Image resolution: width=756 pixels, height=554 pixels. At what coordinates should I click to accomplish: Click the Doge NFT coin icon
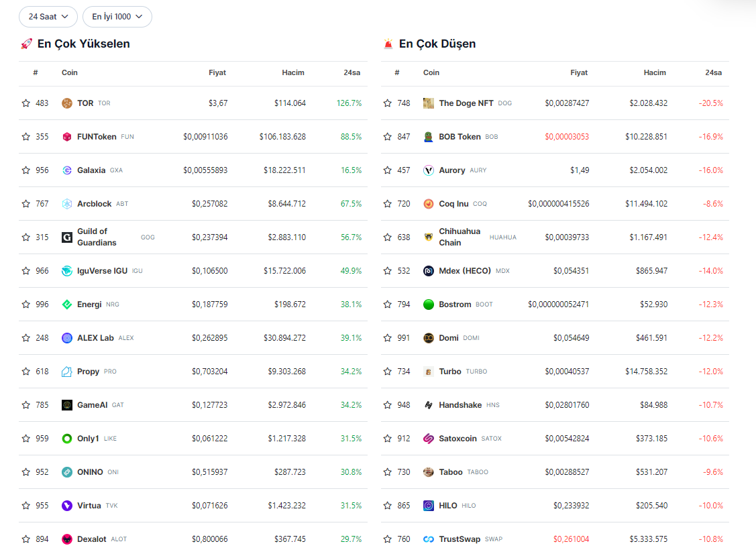pos(429,103)
